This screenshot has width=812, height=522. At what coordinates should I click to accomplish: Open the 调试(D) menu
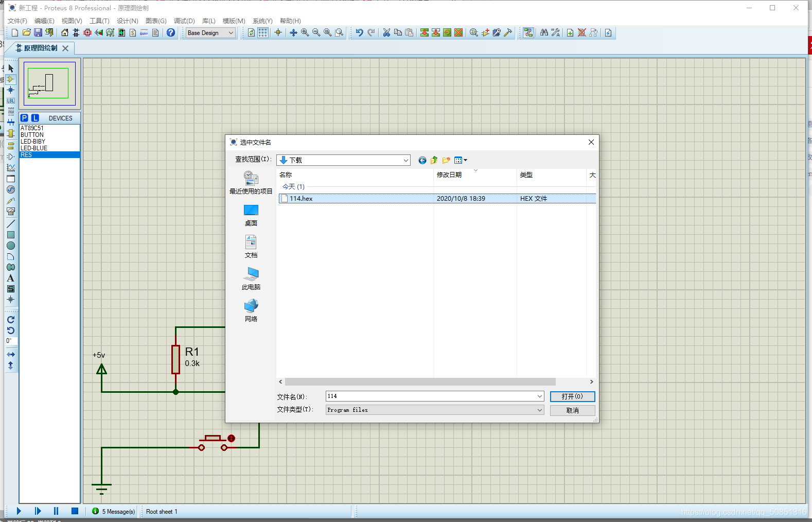[184, 21]
